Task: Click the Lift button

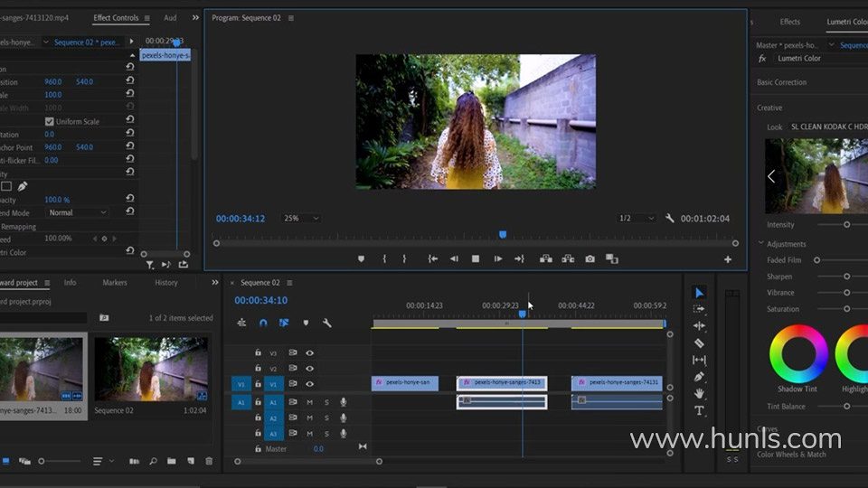Action: pyautogui.click(x=546, y=258)
